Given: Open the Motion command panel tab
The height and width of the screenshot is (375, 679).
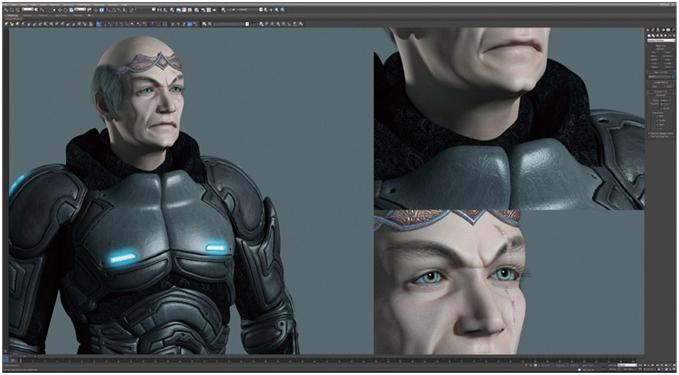Looking at the screenshot, I should pyautogui.click(x=663, y=30).
